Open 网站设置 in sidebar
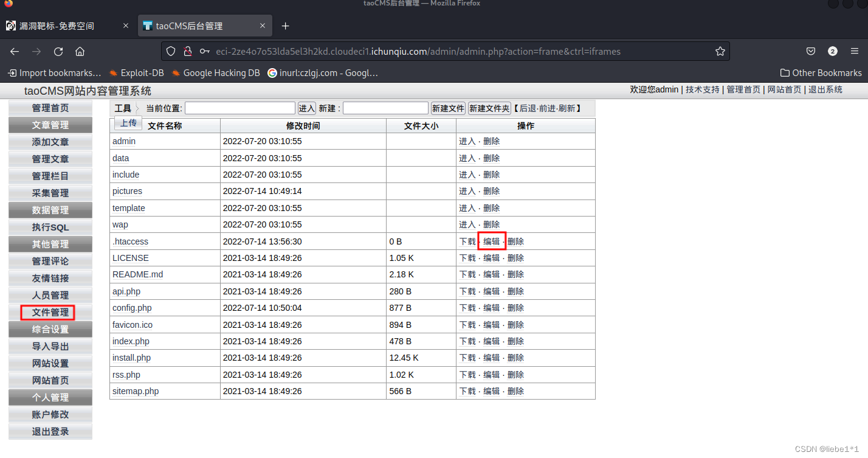 pos(50,364)
